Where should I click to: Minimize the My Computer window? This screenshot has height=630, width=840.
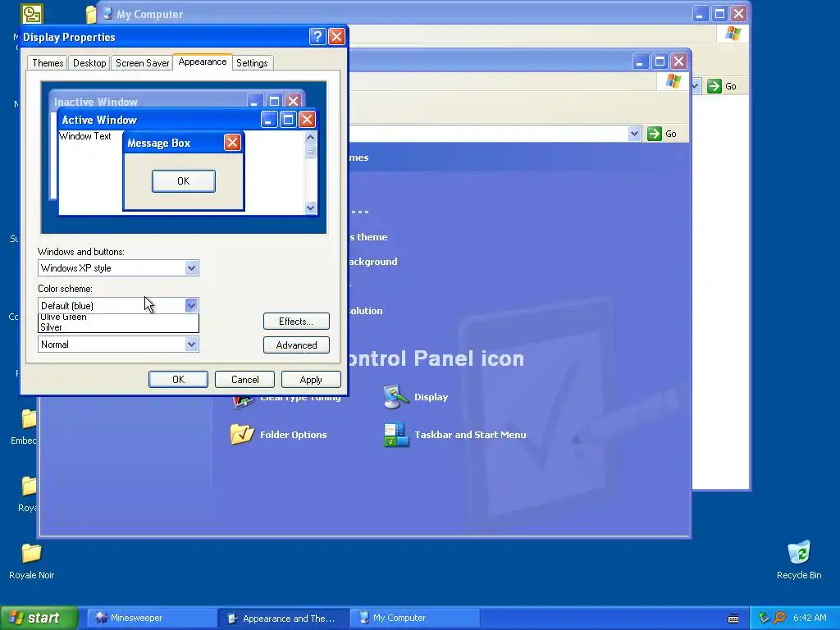point(700,14)
